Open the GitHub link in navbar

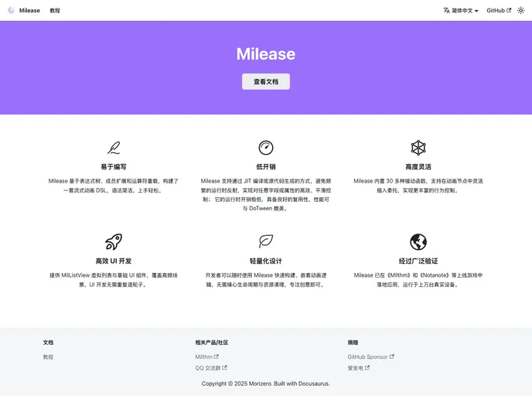point(499,11)
